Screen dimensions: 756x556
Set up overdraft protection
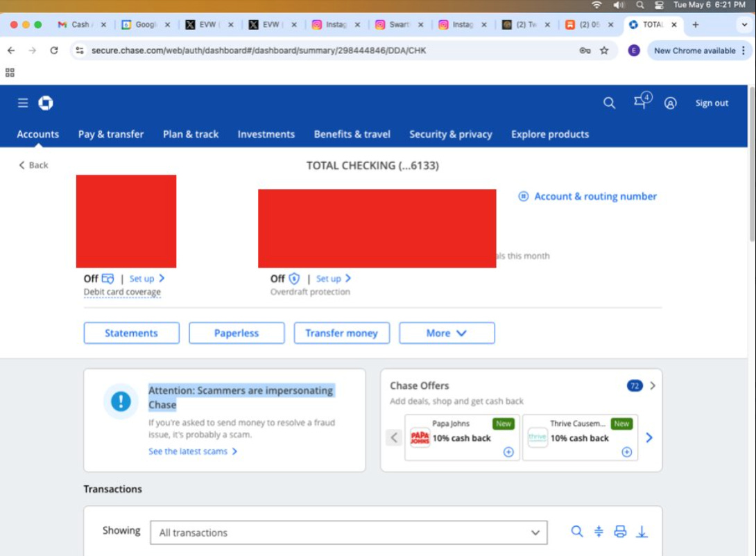pos(334,279)
